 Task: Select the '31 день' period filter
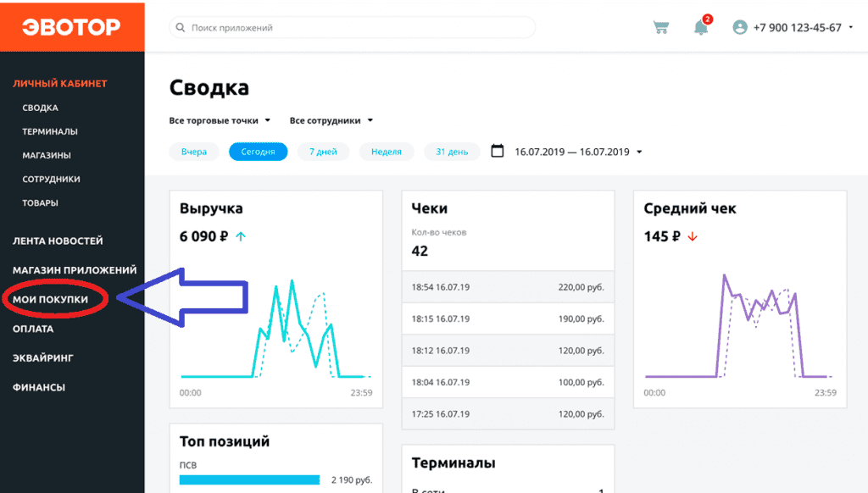point(452,152)
